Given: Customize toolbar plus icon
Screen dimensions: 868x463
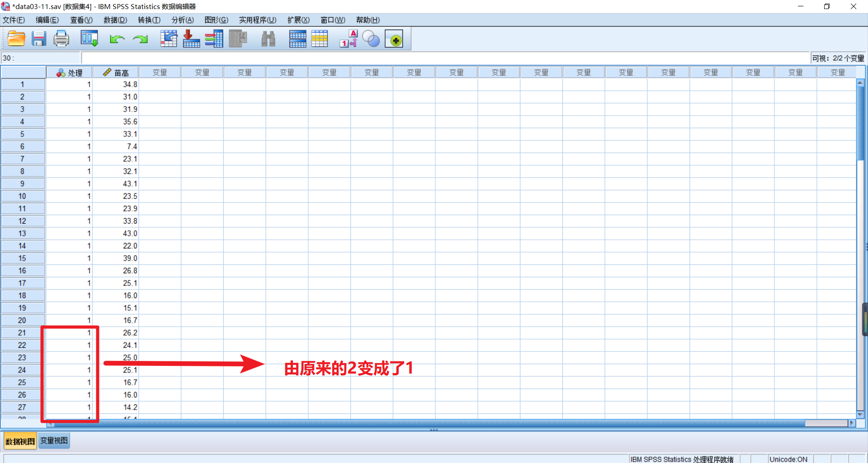Looking at the screenshot, I should tap(394, 39).
